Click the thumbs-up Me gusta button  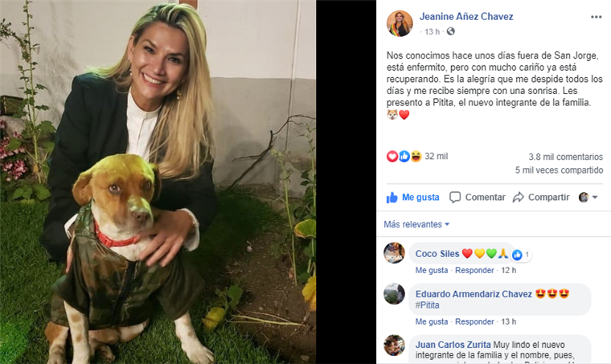pyautogui.click(x=412, y=198)
